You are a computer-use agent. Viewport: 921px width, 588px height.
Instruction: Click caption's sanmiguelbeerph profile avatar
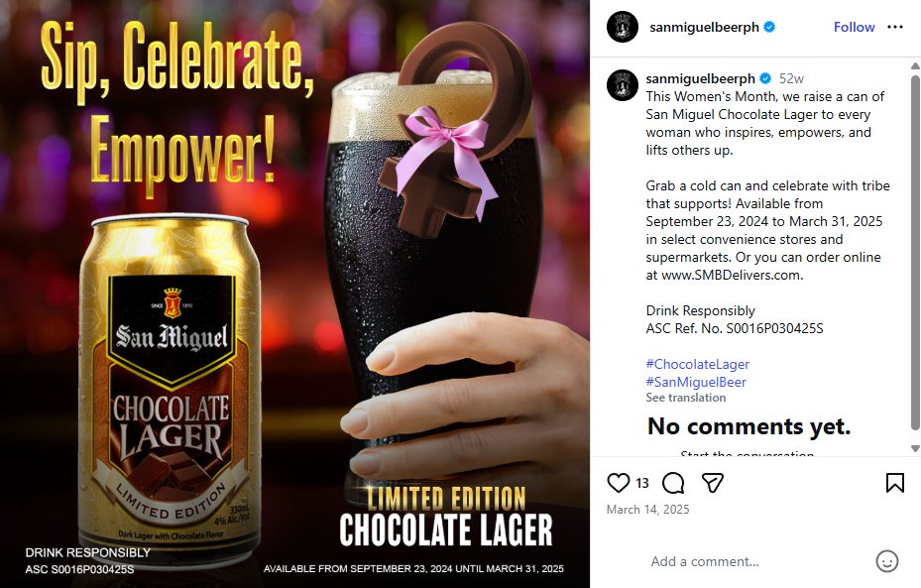(x=623, y=85)
